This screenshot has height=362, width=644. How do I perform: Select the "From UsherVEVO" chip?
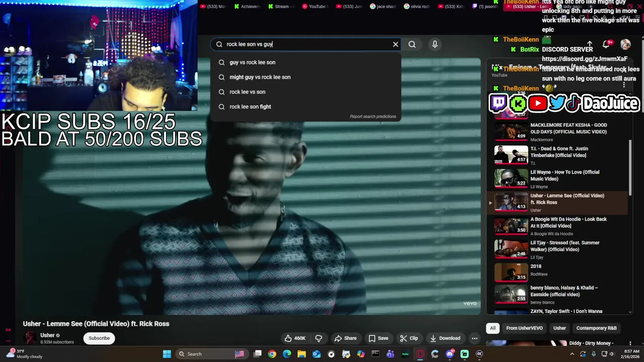pyautogui.click(x=524, y=328)
